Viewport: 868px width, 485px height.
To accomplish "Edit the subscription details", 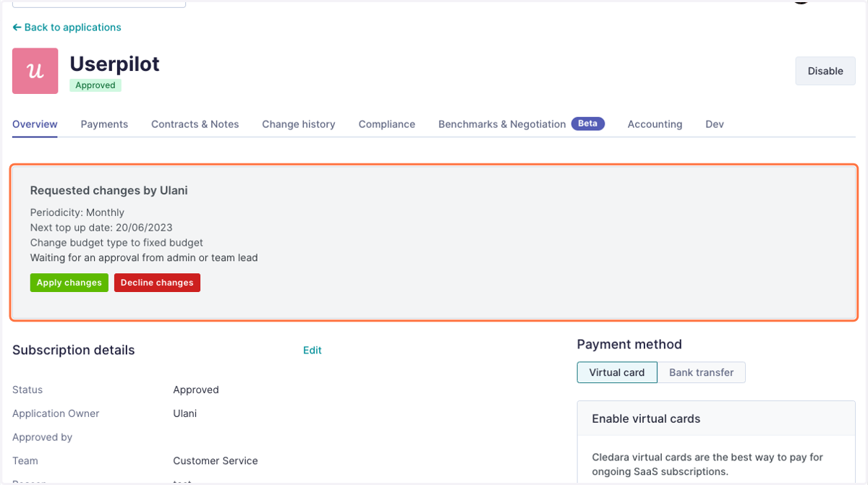I will 312,351.
